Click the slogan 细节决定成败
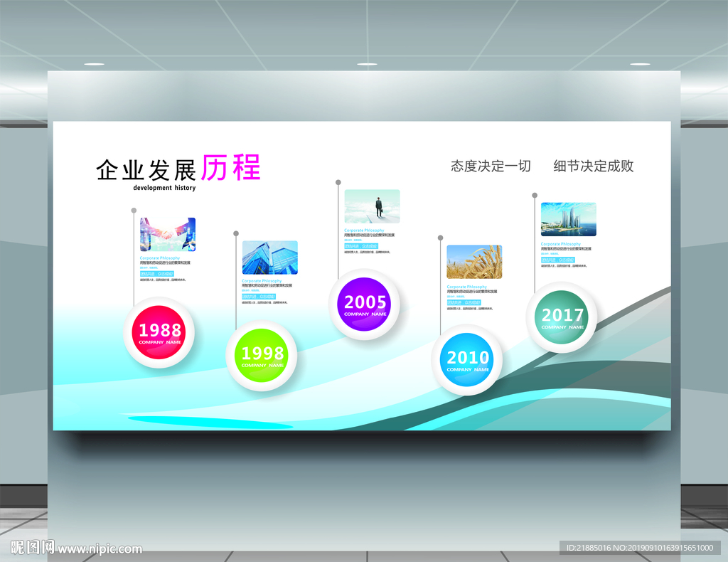This screenshot has width=728, height=562. click(594, 166)
